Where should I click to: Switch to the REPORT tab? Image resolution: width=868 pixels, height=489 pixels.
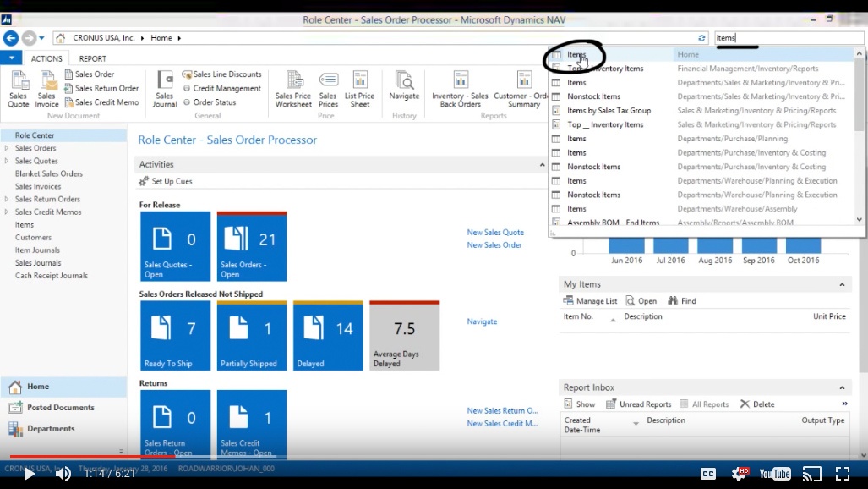point(92,58)
